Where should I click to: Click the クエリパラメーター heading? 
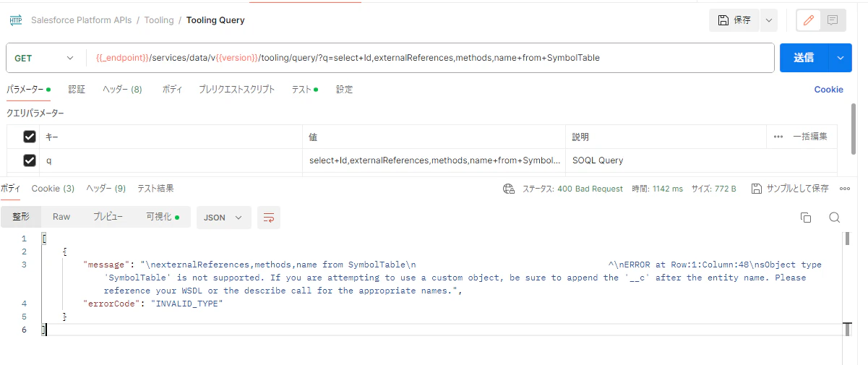click(x=35, y=113)
